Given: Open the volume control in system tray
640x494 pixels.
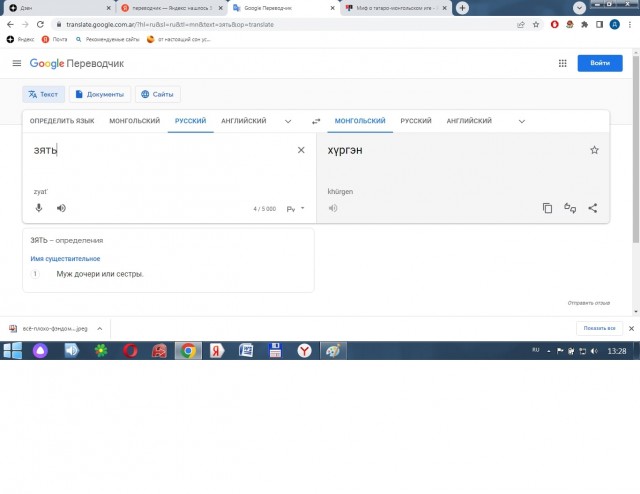Looking at the screenshot, I should 594,351.
